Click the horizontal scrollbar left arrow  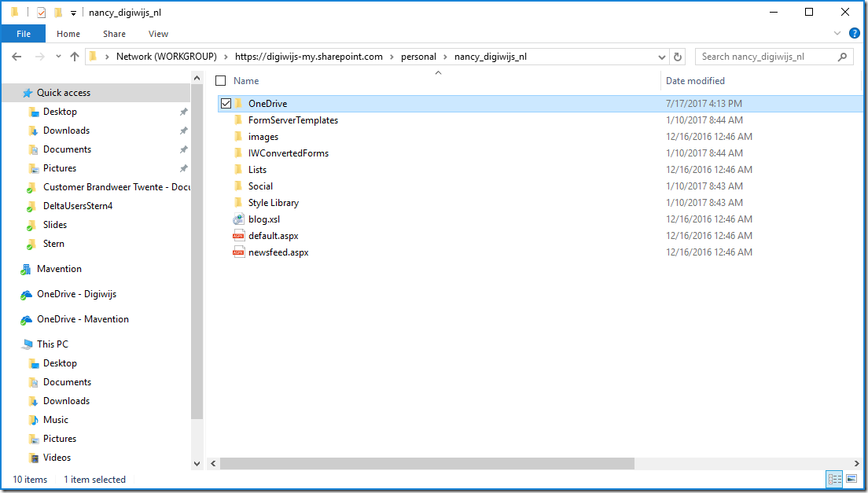pyautogui.click(x=213, y=463)
